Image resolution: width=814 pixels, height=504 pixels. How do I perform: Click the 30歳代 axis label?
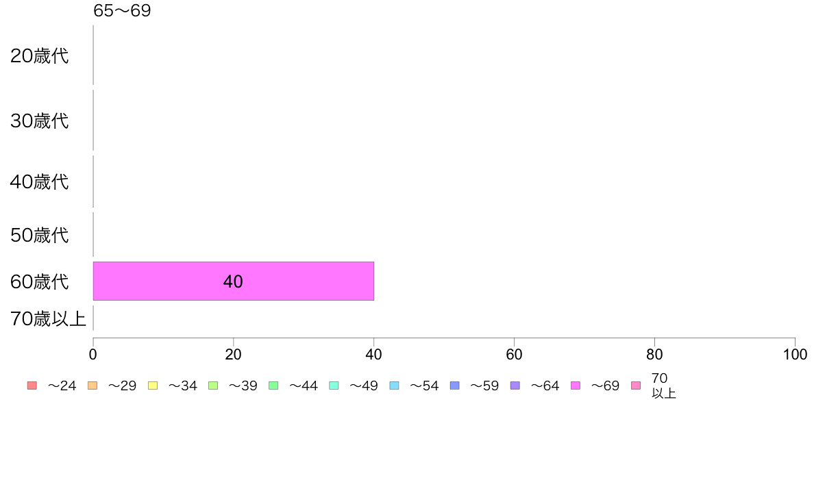coord(40,121)
